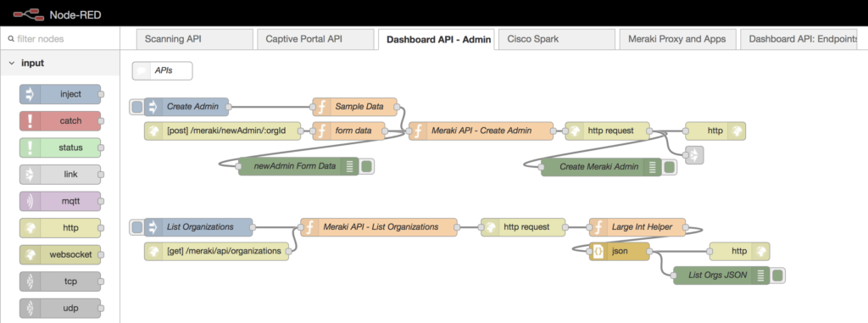Select the http request node after List Organizations
Screen dimensions: 868x323
pyautogui.click(x=523, y=227)
